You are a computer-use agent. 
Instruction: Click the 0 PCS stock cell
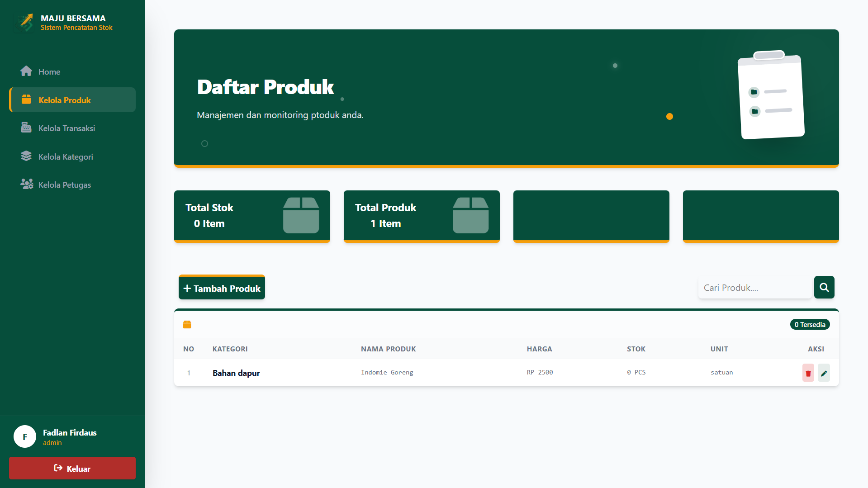[636, 372]
